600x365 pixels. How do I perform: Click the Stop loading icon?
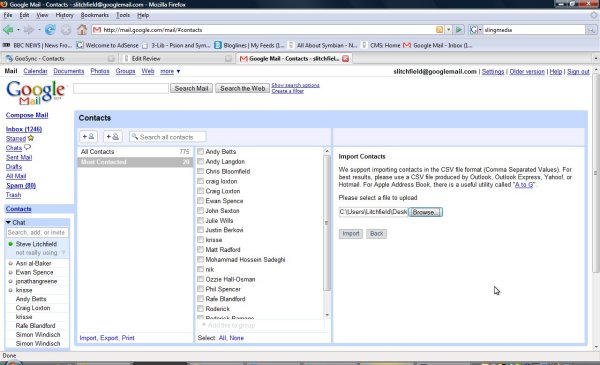point(66,29)
